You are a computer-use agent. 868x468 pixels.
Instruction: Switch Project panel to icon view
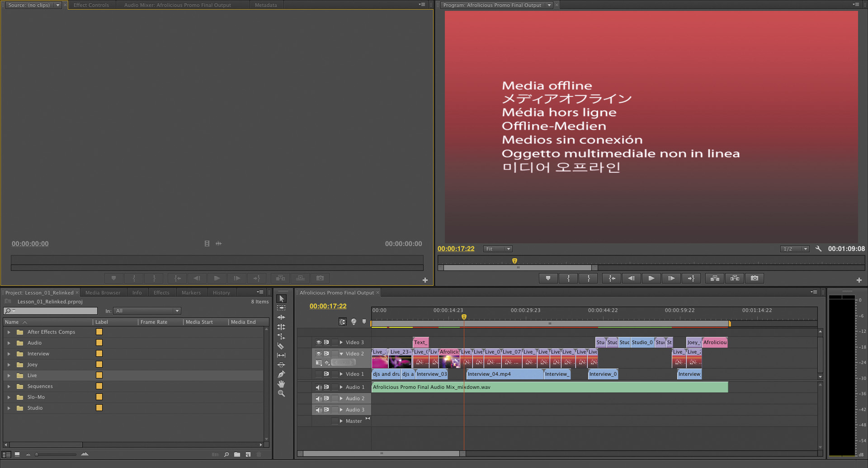[17, 454]
